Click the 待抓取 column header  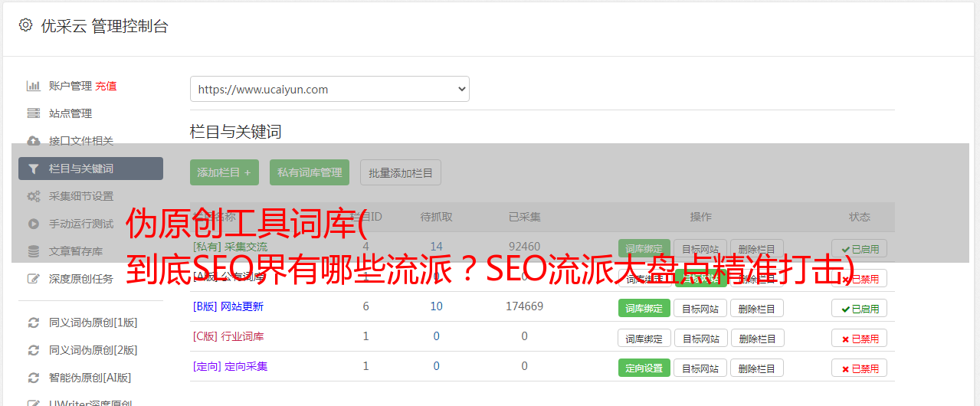[437, 217]
